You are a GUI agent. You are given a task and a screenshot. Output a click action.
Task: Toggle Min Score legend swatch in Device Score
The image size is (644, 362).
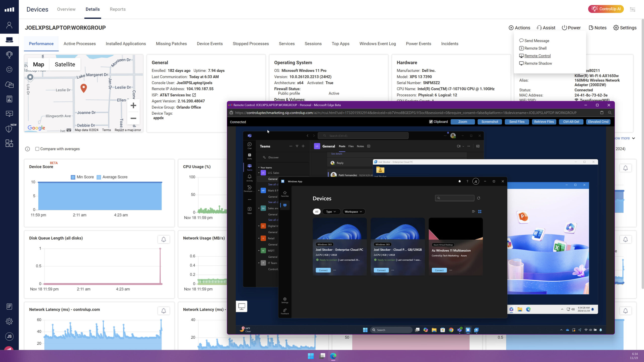point(73,177)
